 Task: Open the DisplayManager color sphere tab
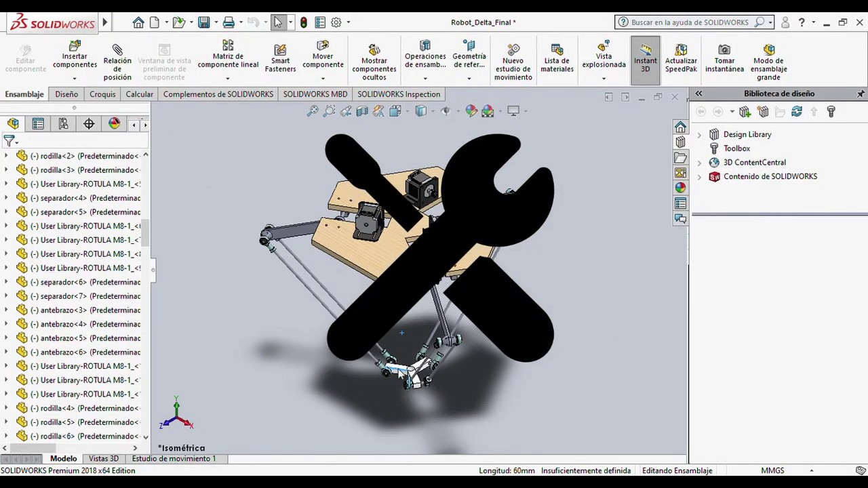coord(114,123)
